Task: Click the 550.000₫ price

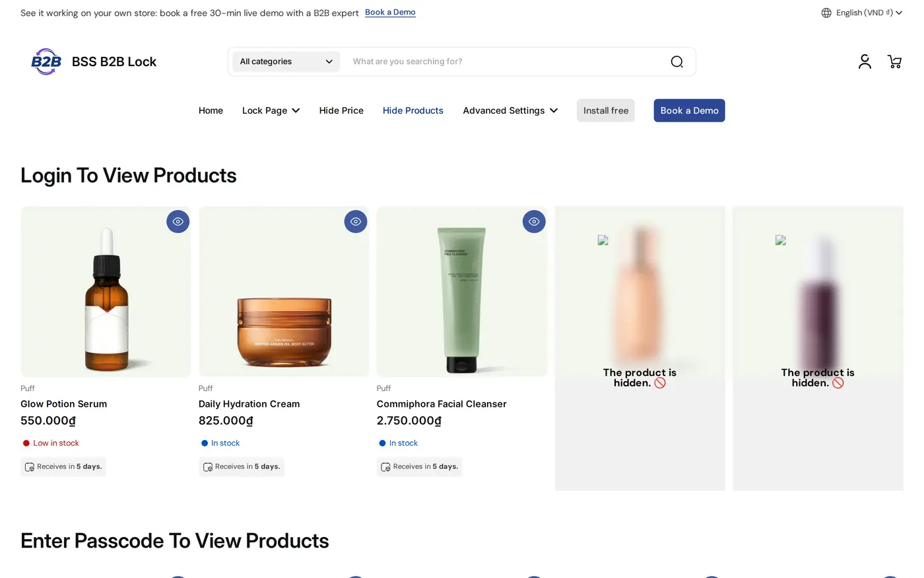Action: point(48,421)
